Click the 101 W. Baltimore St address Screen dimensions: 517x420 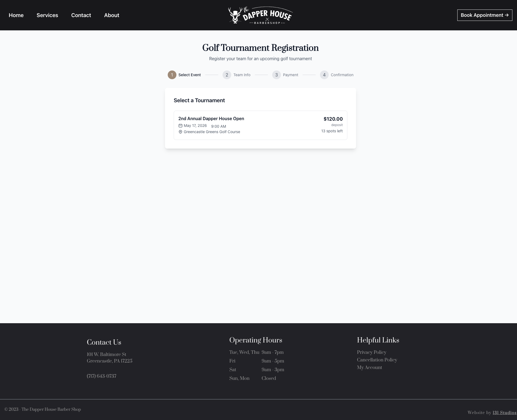click(x=106, y=354)
